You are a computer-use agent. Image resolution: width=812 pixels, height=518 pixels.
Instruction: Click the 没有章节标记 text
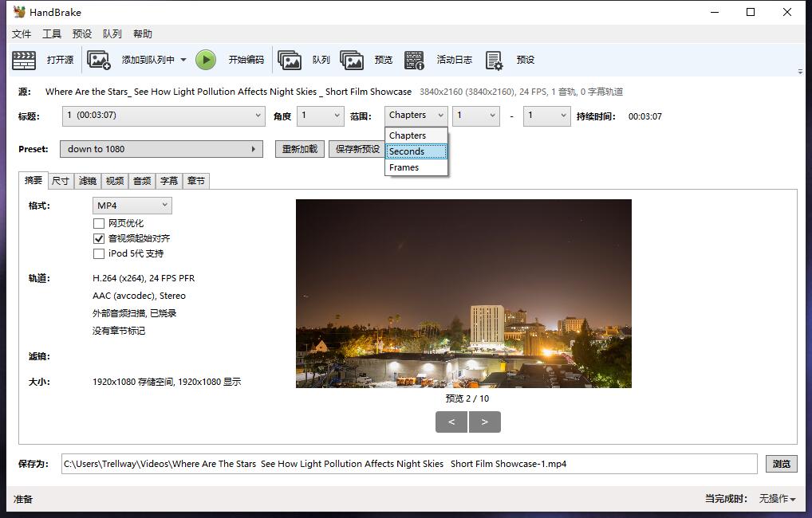point(119,331)
